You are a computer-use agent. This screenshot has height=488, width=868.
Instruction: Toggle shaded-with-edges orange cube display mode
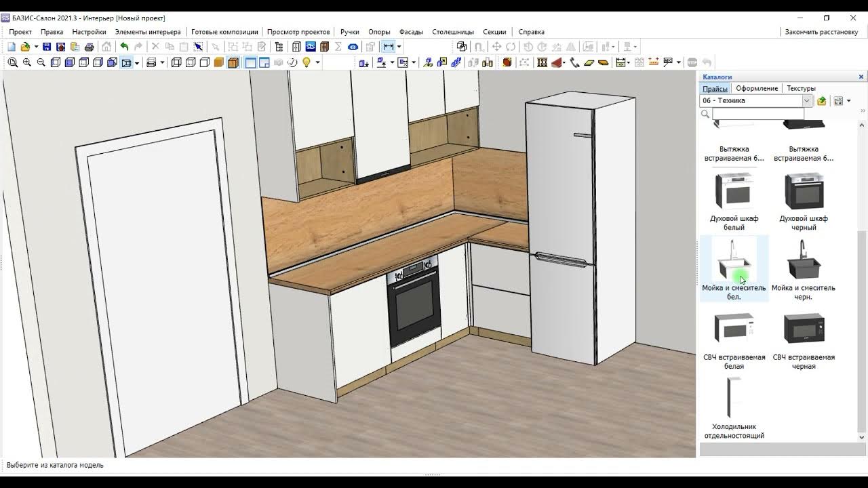[233, 62]
